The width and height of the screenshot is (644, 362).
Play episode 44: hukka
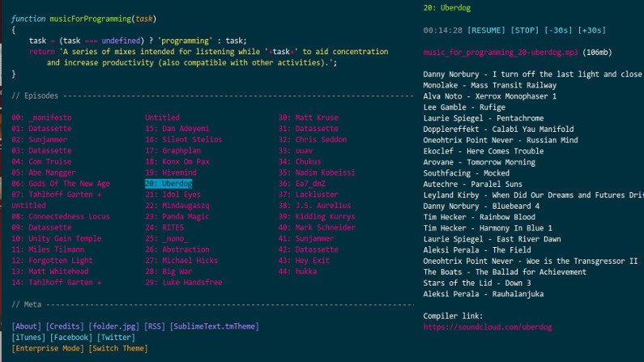click(x=298, y=271)
